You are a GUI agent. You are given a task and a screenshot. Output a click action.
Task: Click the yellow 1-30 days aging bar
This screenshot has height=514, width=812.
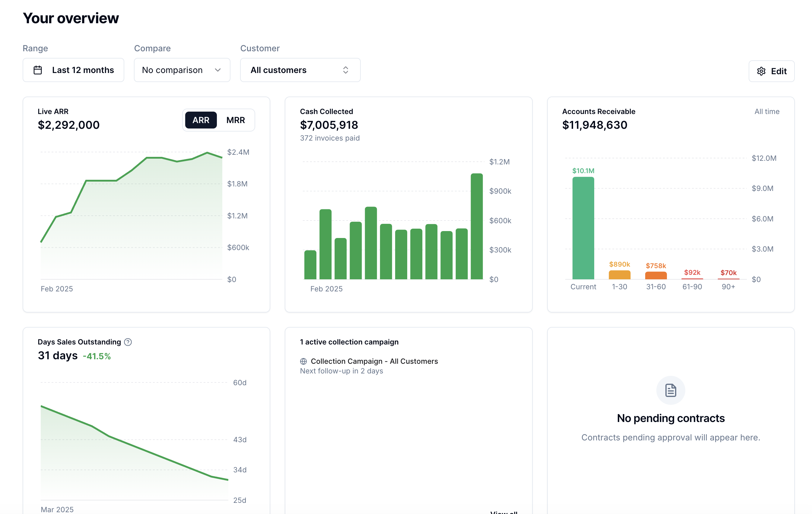(x=620, y=275)
